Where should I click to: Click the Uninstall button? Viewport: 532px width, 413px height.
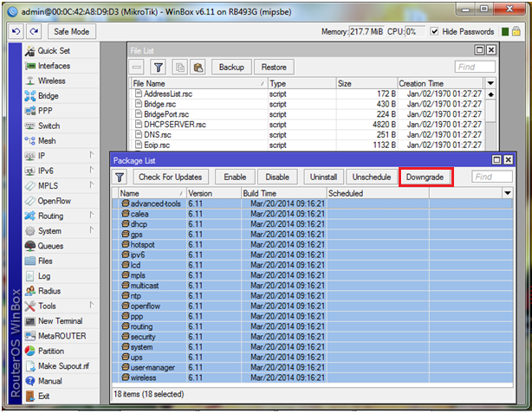[323, 177]
